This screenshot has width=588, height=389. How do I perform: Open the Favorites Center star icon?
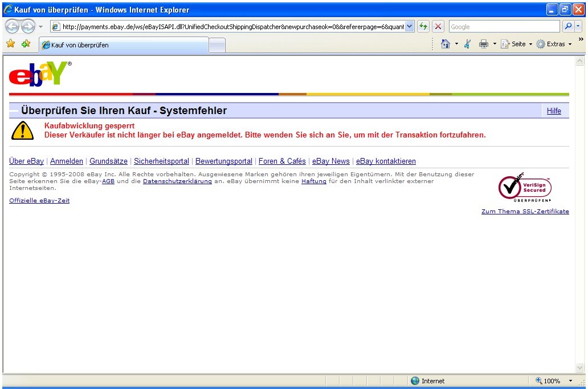[10, 44]
